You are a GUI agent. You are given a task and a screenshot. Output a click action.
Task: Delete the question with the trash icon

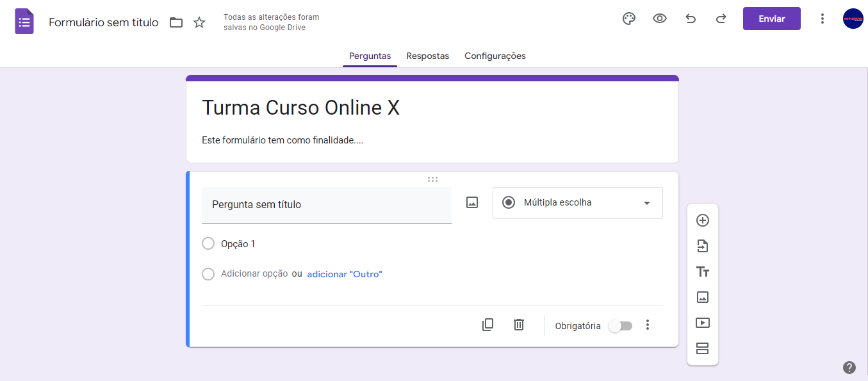tap(519, 325)
